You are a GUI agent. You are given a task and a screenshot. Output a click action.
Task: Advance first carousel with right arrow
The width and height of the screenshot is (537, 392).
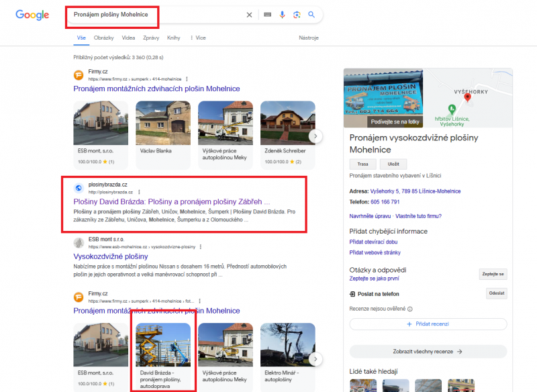point(315,136)
